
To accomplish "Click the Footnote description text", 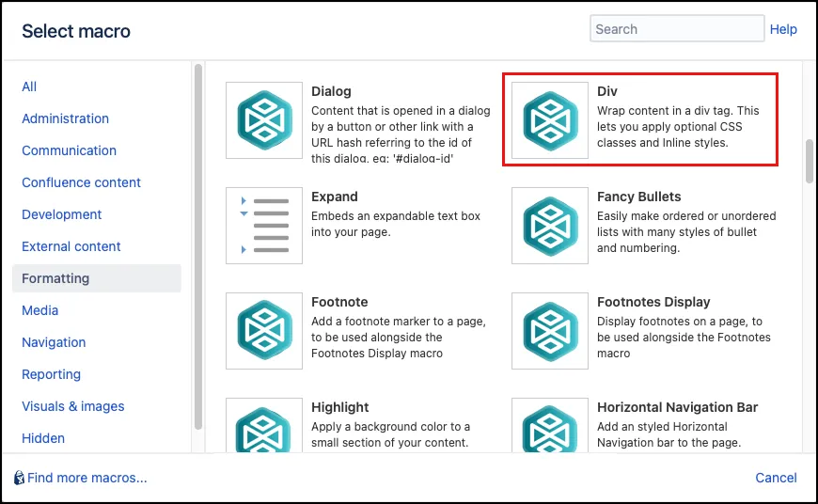I will pos(399,338).
